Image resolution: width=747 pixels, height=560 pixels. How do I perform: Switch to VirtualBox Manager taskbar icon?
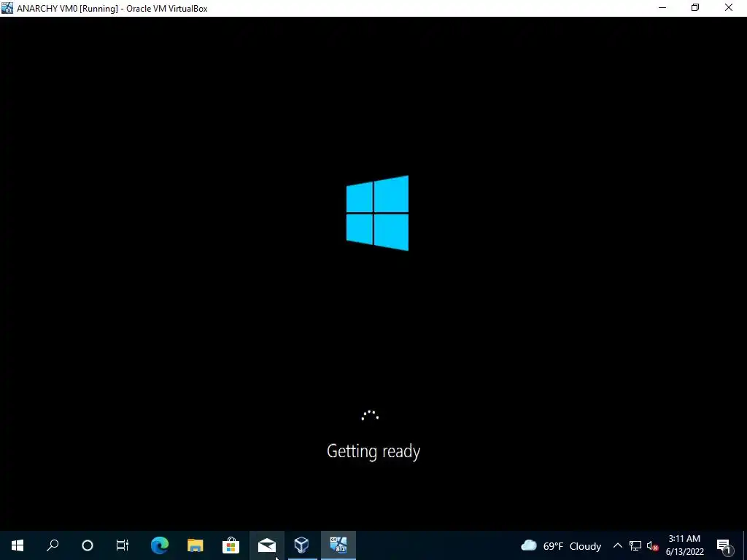(302, 545)
